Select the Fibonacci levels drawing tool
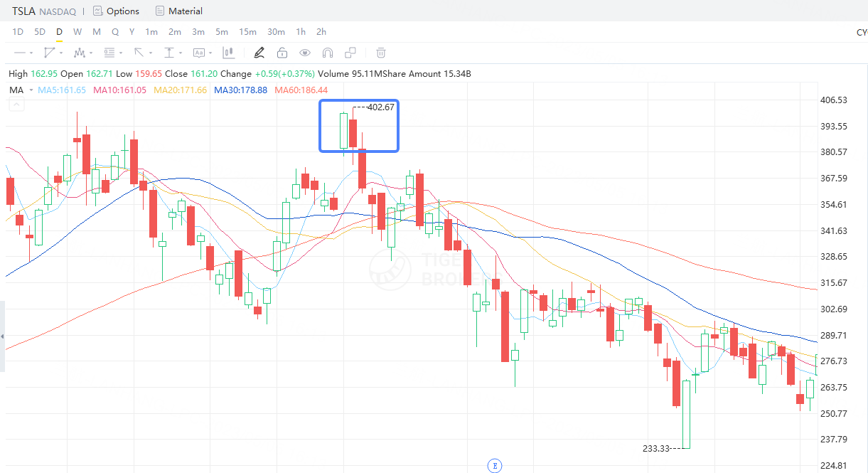 tap(109, 53)
